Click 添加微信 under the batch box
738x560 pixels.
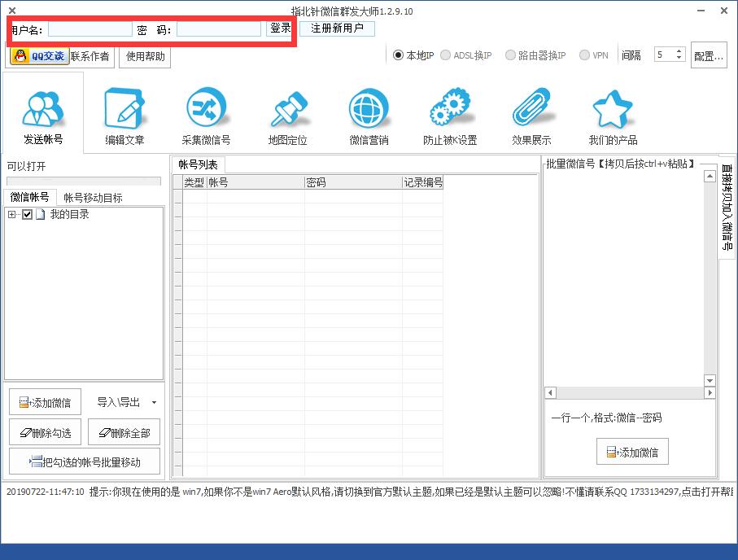[x=632, y=452]
